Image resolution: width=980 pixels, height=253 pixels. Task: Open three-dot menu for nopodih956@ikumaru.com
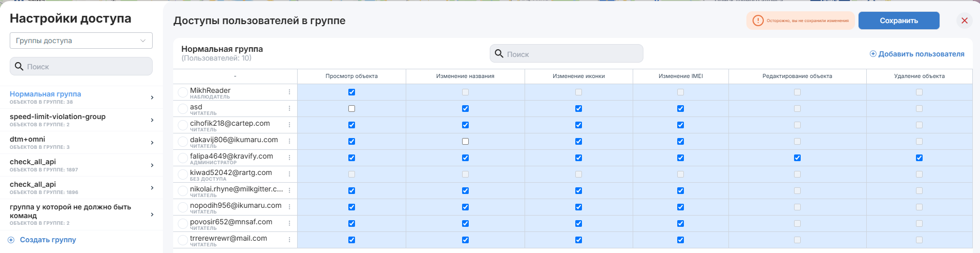coord(289,207)
